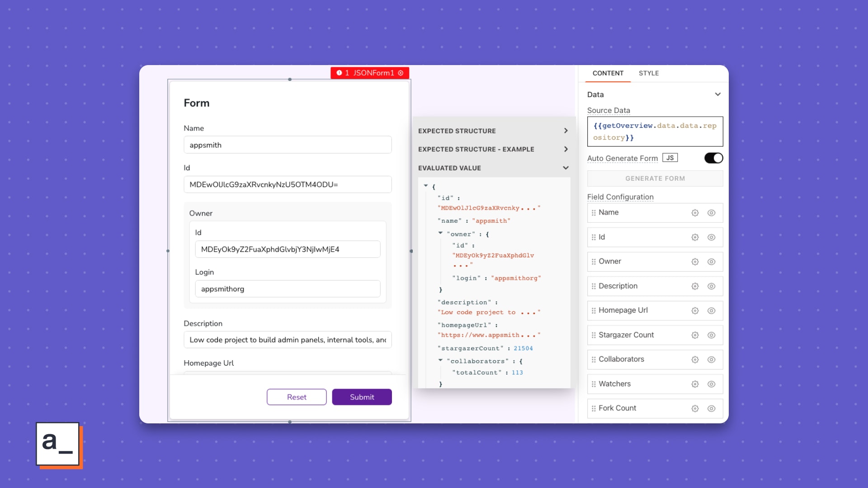The width and height of the screenshot is (868, 488).
Task: Grab drag handle of Collaborators row
Action: click(594, 359)
